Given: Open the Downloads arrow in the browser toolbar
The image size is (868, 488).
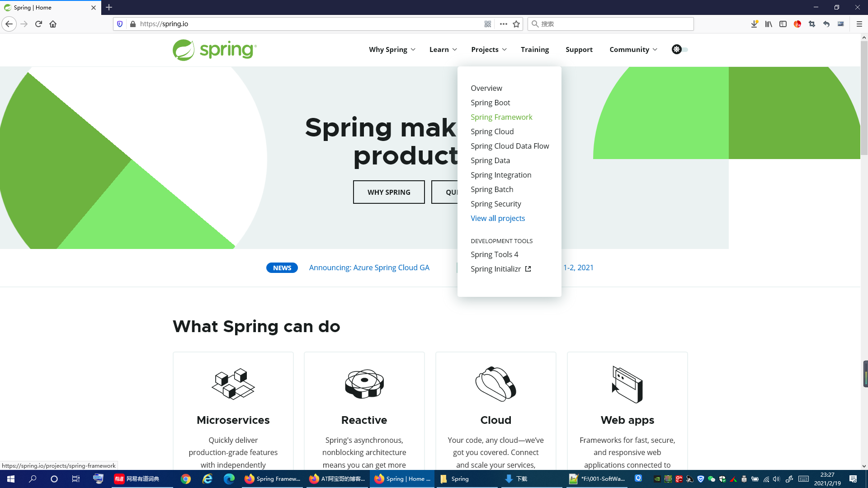Looking at the screenshot, I should 754,23.
